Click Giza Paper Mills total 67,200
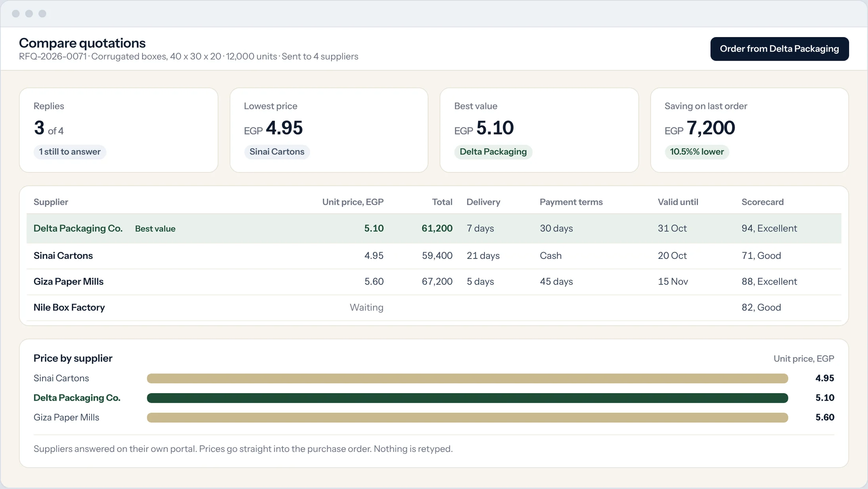The height and width of the screenshot is (489, 868). (x=437, y=282)
